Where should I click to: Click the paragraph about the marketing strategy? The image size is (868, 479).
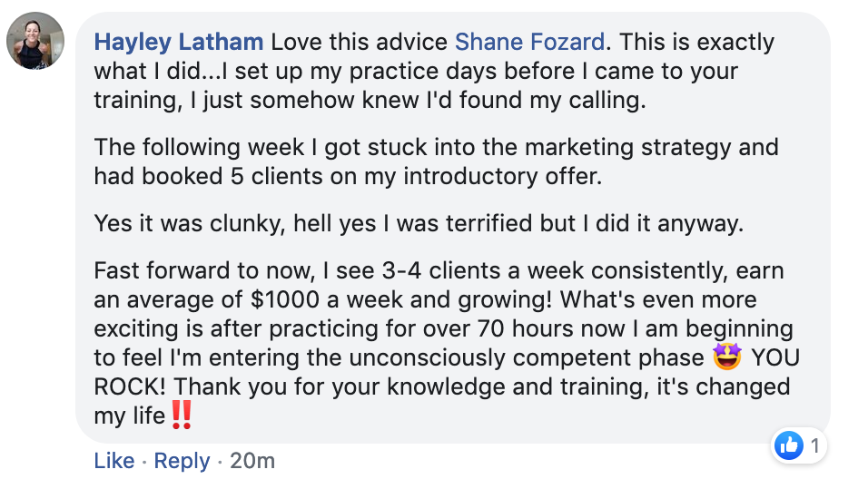pyautogui.click(x=436, y=161)
